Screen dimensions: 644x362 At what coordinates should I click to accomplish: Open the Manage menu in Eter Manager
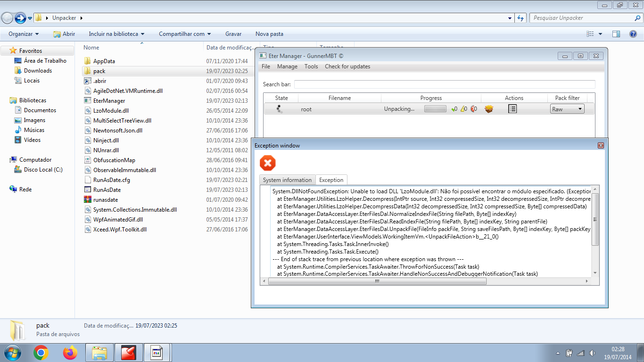(287, 66)
